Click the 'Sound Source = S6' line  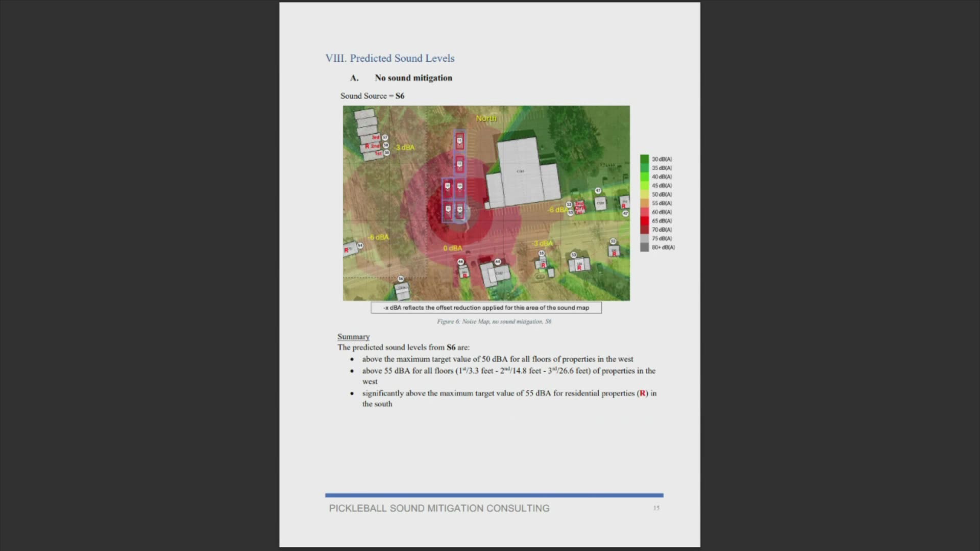(x=373, y=96)
